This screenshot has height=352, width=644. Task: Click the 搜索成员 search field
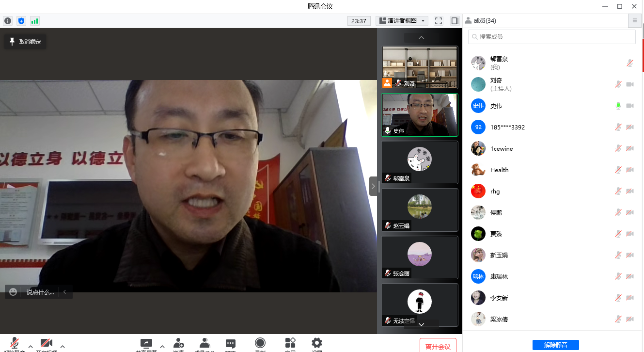tap(551, 37)
